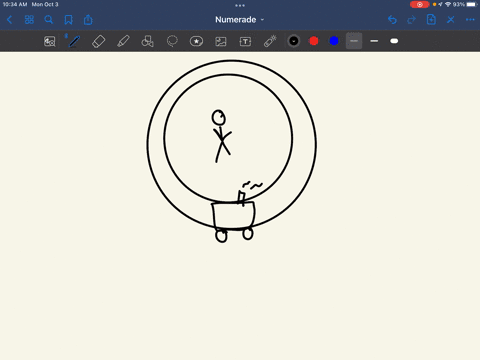Open the three-dot multitasking menu at top

[x=240, y=5]
